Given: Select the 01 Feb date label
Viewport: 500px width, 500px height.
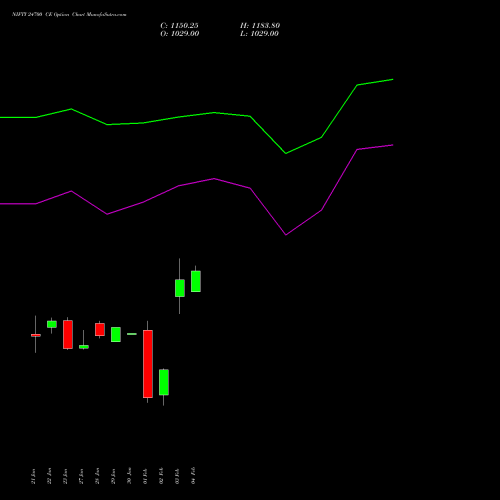Looking at the screenshot, I should [x=145, y=476].
